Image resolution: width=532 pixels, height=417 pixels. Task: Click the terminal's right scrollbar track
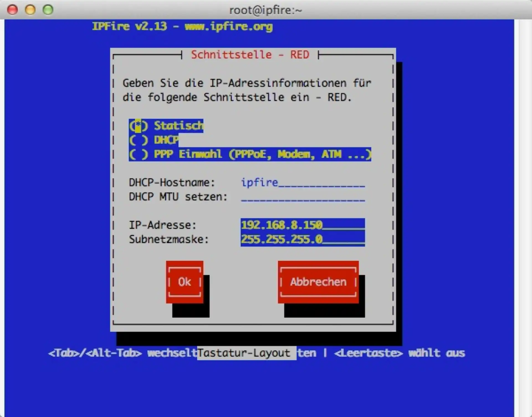(525, 216)
